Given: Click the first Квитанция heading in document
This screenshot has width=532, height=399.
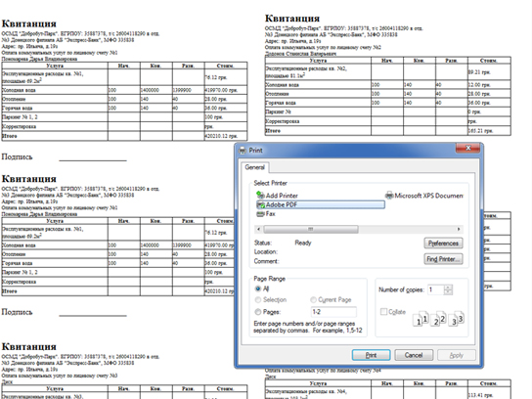Looking at the screenshot, I should (28, 23).
